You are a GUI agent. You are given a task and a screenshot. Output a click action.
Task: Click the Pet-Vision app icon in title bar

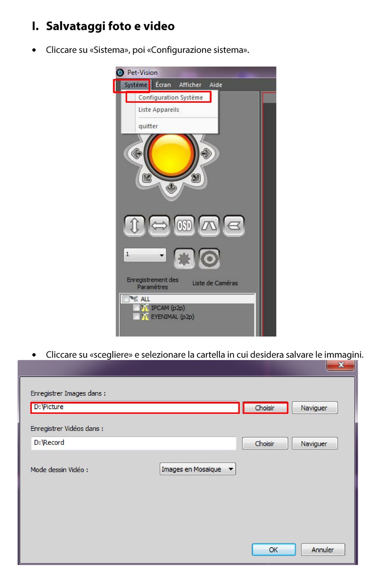click(120, 73)
